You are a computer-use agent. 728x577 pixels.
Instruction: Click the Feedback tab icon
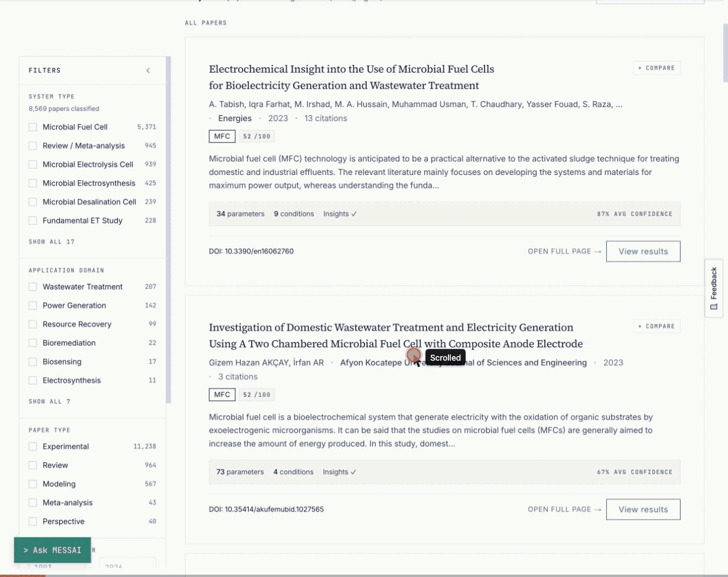[714, 307]
